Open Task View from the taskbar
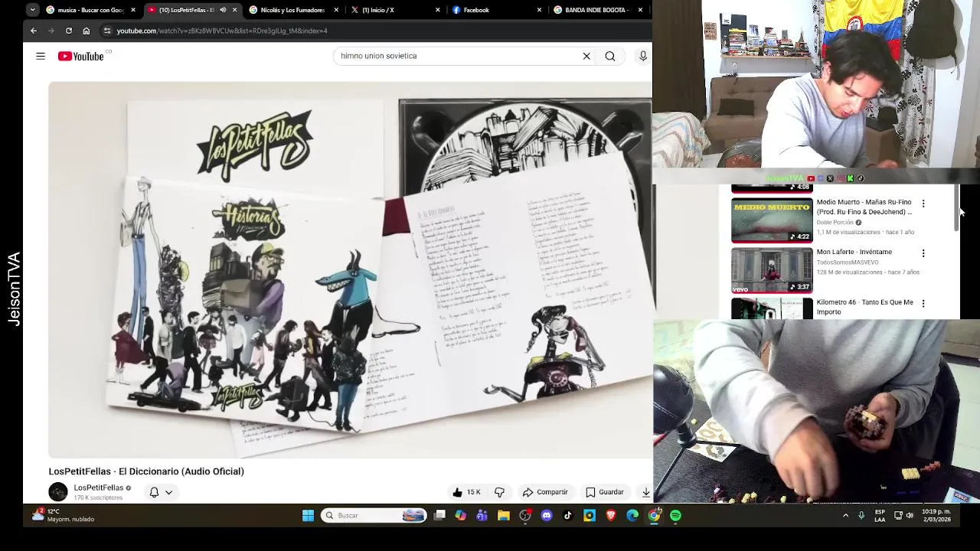 point(439,516)
